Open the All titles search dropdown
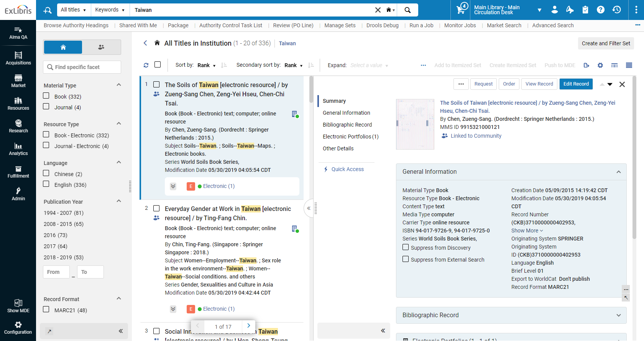The width and height of the screenshot is (644, 341). click(x=74, y=10)
